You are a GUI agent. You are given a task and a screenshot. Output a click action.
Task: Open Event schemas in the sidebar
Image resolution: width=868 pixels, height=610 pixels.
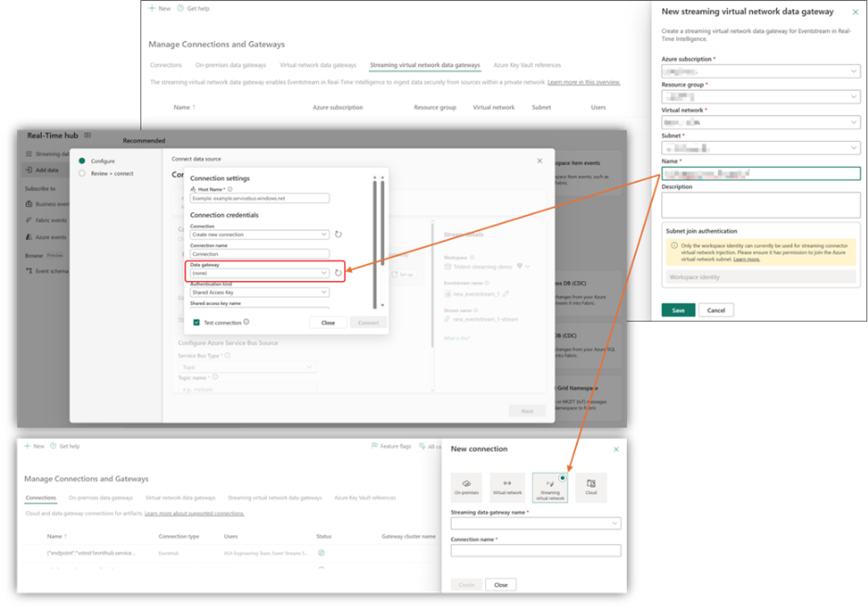[50, 271]
